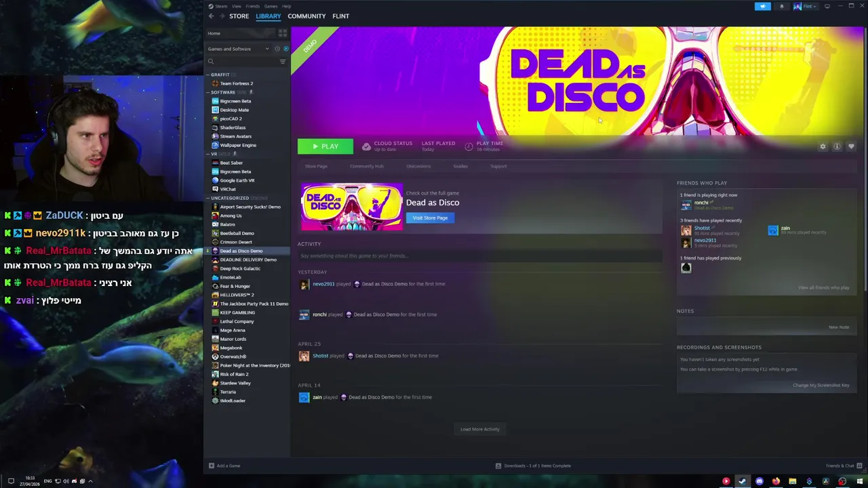Open the LIBRARY tab
This screenshot has width=868, height=488.
point(269,16)
